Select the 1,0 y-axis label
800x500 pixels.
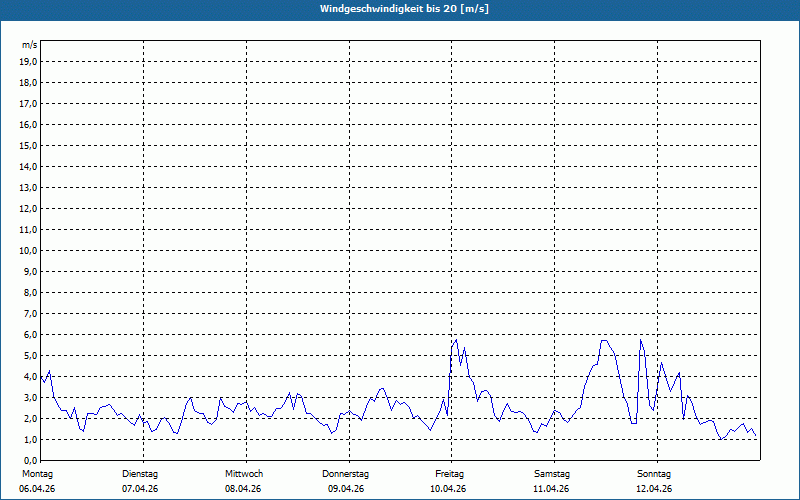pos(30,439)
